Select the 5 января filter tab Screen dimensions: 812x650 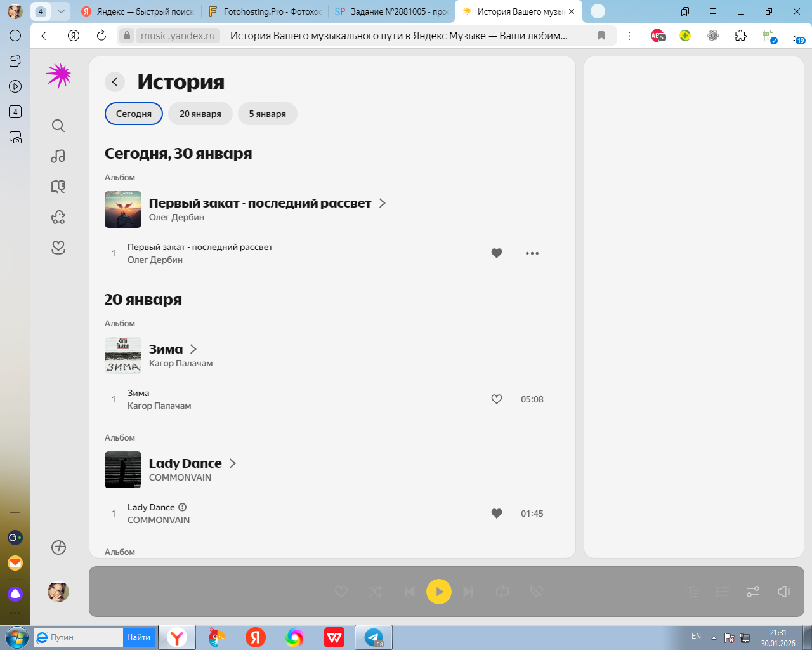[x=268, y=114]
